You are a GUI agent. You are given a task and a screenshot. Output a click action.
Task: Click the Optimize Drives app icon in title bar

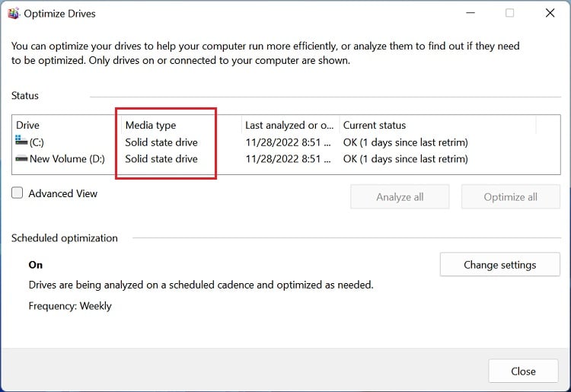tap(13, 13)
